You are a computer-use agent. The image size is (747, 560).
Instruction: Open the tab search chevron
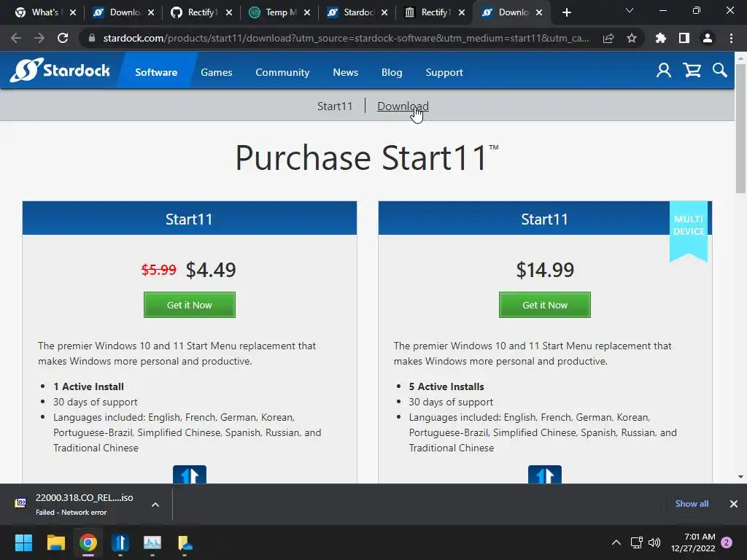pyautogui.click(x=630, y=10)
